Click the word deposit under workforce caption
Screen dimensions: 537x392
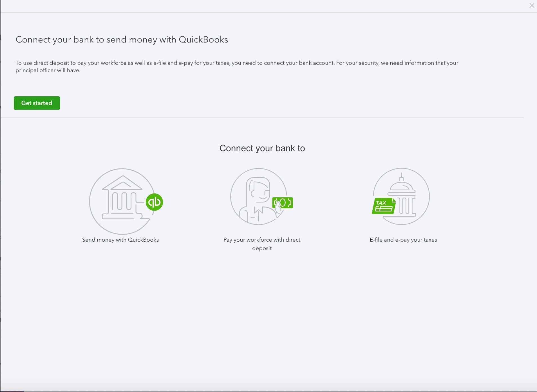(262, 248)
